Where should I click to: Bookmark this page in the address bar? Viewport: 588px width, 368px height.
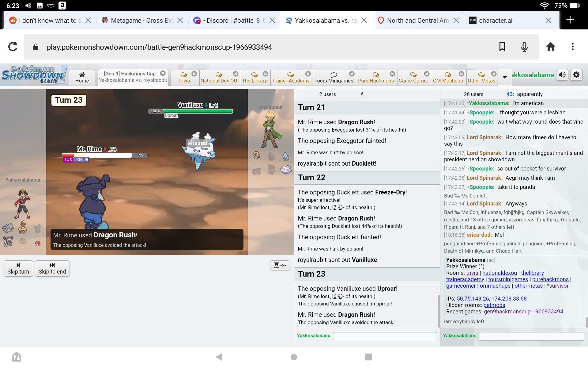point(502,47)
